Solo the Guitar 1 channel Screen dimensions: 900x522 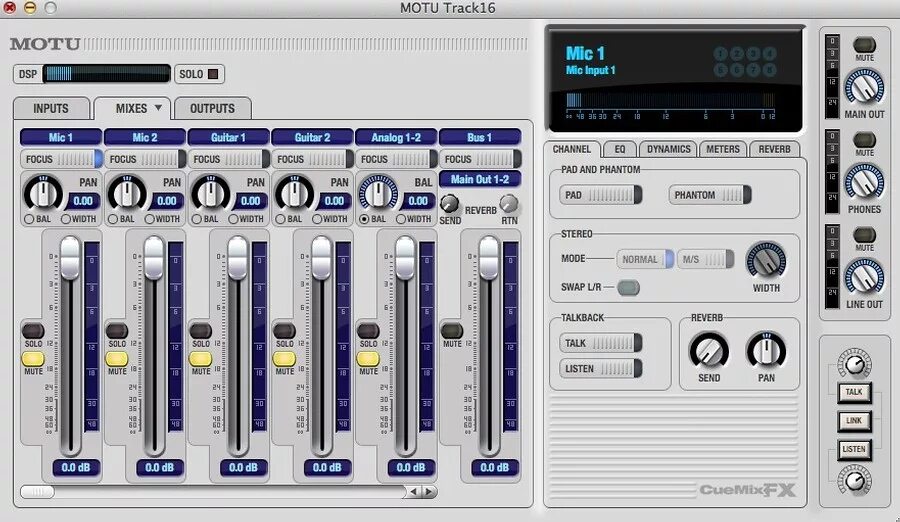pos(200,331)
